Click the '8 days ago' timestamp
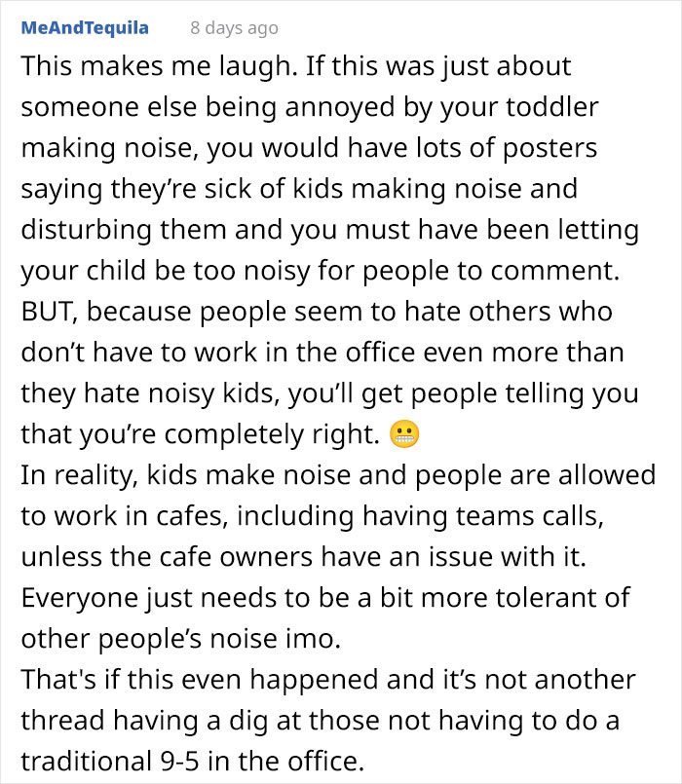The image size is (682, 784). 234,28
